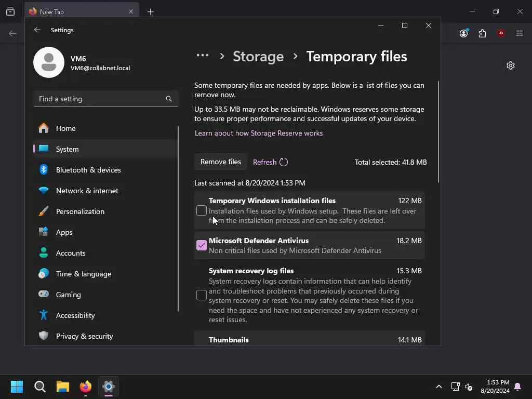The height and width of the screenshot is (399, 532).
Task: Click the 122 MB size value
Action: (410, 201)
